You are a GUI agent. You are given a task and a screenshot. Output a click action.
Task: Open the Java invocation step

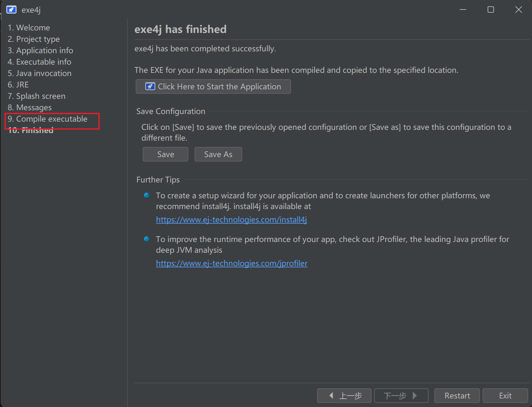(x=39, y=73)
